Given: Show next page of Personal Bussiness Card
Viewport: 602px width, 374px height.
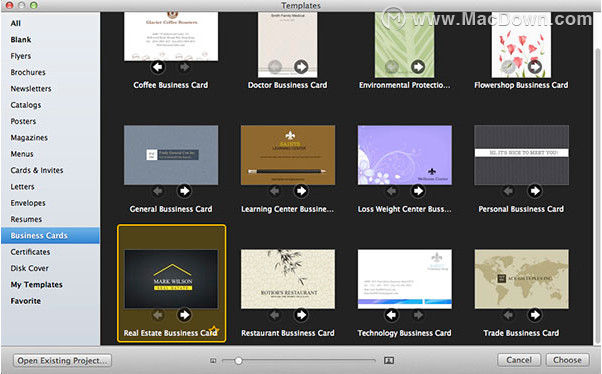Looking at the screenshot, I should pyautogui.click(x=534, y=191).
